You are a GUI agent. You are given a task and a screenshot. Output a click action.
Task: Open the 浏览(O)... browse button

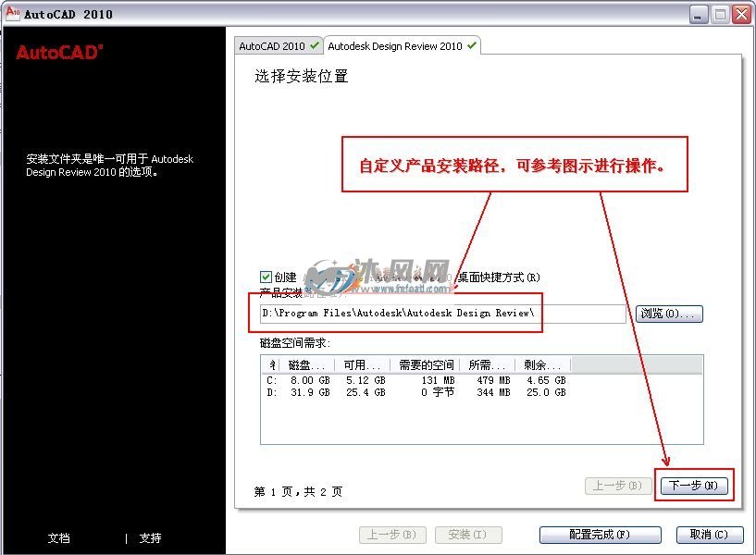tap(669, 314)
